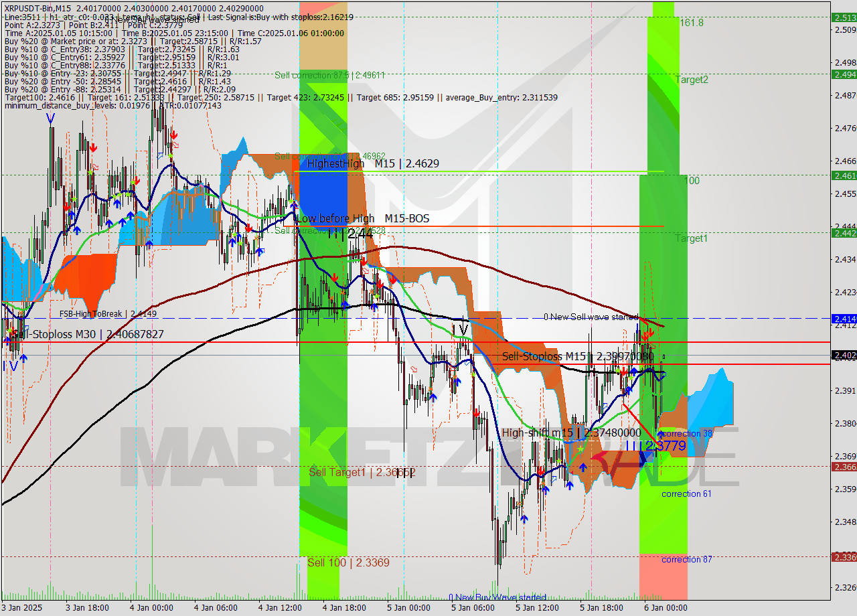Click the '3 Jan 2025' time axis label
857x616 pixels.
[22, 608]
